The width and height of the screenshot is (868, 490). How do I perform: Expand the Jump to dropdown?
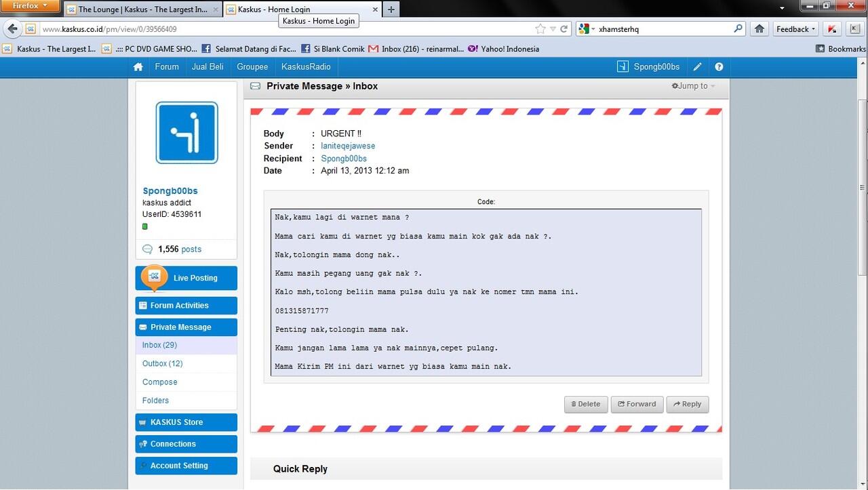[693, 86]
